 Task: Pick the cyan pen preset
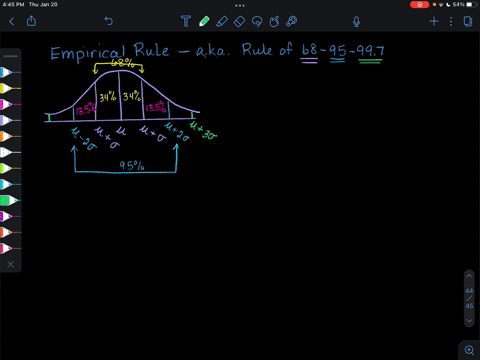pos(10,184)
